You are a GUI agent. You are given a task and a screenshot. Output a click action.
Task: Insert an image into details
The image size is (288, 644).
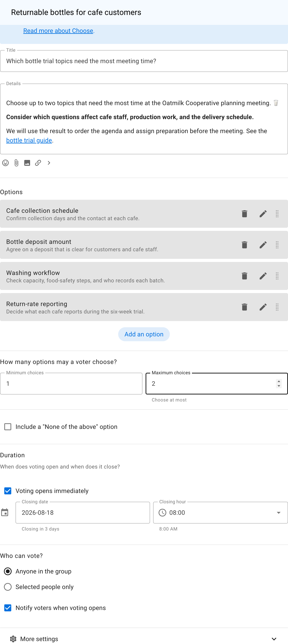point(27,163)
